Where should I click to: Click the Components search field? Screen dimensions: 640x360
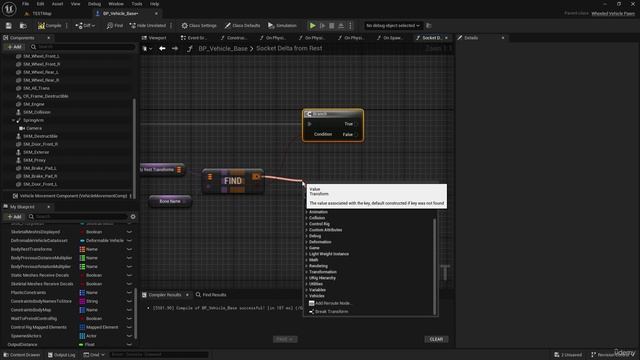tap(82, 47)
